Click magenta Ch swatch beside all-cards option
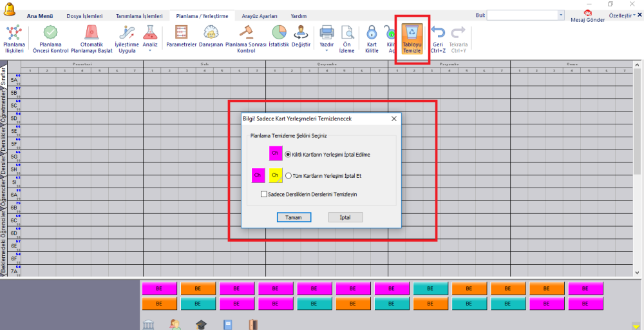Viewport: 644px width, 330px height. tap(258, 175)
